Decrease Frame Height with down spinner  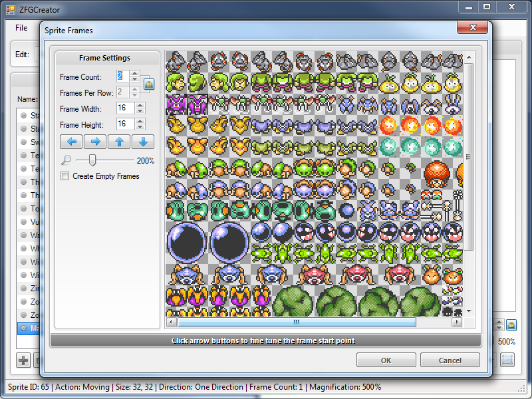click(x=140, y=126)
